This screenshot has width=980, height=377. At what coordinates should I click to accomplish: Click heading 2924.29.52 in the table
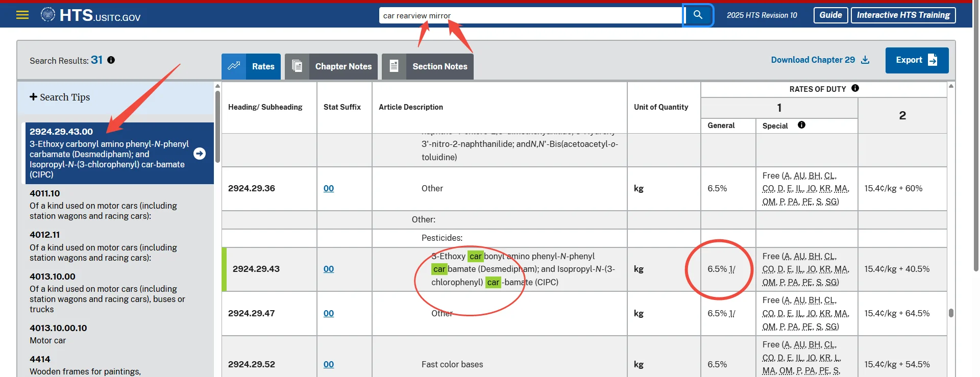coord(252,364)
